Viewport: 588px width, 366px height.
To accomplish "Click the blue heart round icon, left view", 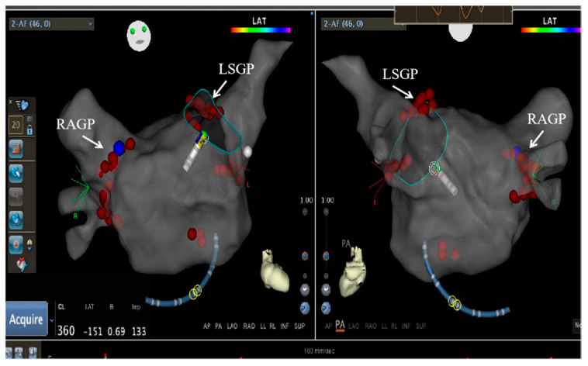I will (x=305, y=309).
